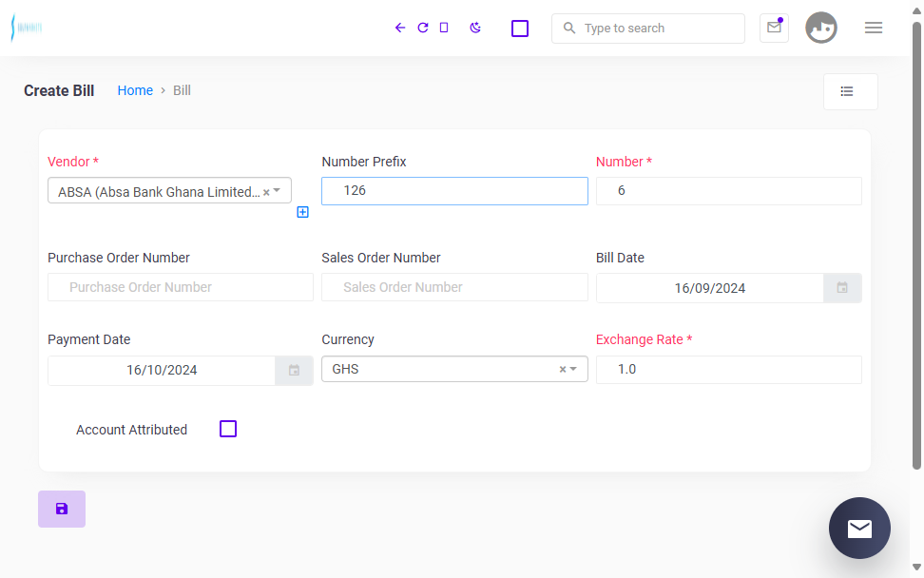Open the bill list view icon
This screenshot has width=924, height=578.
[x=851, y=91]
